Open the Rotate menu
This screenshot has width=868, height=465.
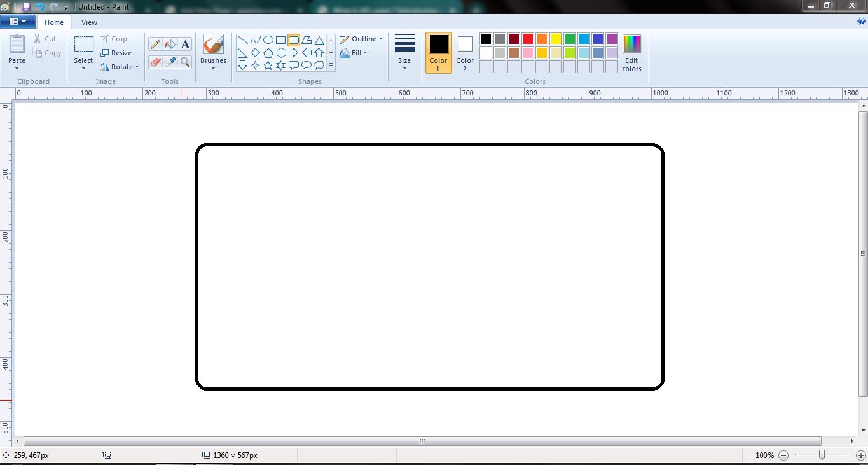click(120, 67)
